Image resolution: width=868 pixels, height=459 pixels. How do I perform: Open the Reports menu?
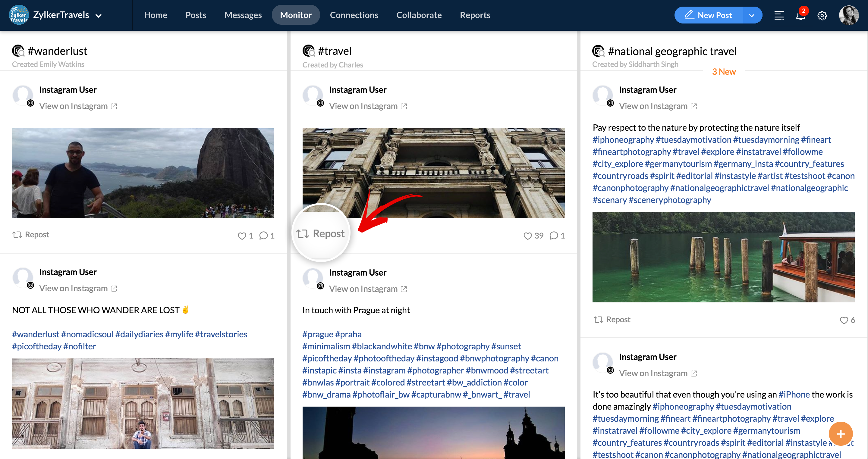[475, 15]
